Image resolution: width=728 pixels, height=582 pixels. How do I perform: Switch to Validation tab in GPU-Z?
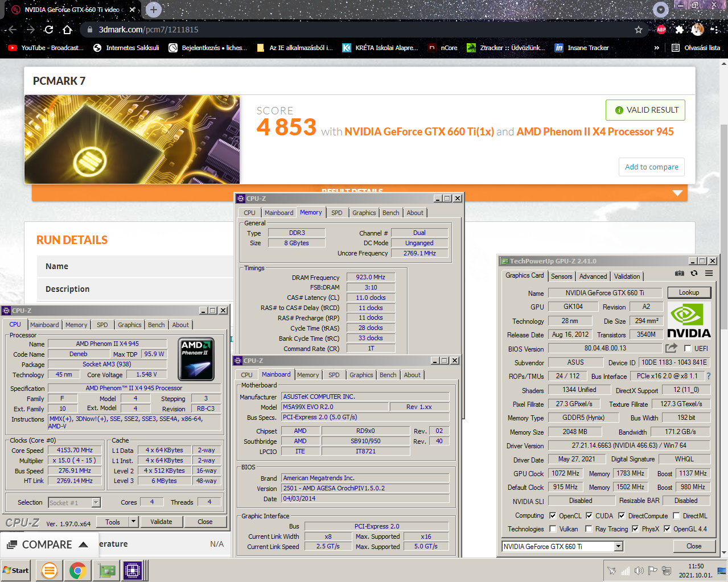coord(627,276)
